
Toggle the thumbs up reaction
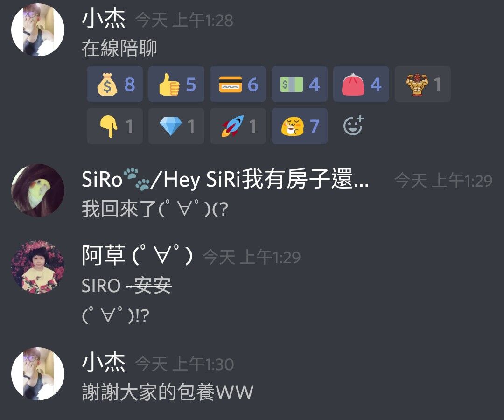point(176,84)
